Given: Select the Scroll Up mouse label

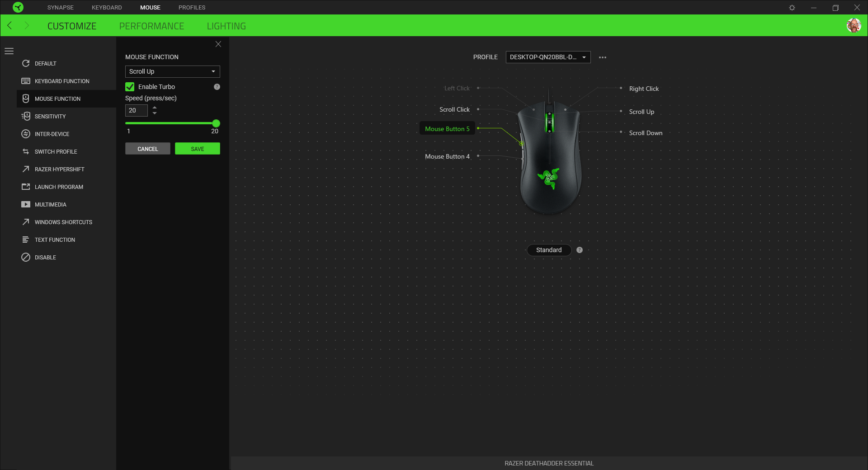Looking at the screenshot, I should coord(642,112).
